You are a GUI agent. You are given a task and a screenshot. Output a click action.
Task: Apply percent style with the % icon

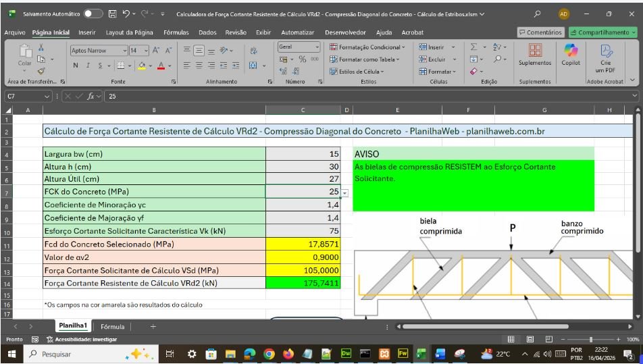click(x=303, y=59)
